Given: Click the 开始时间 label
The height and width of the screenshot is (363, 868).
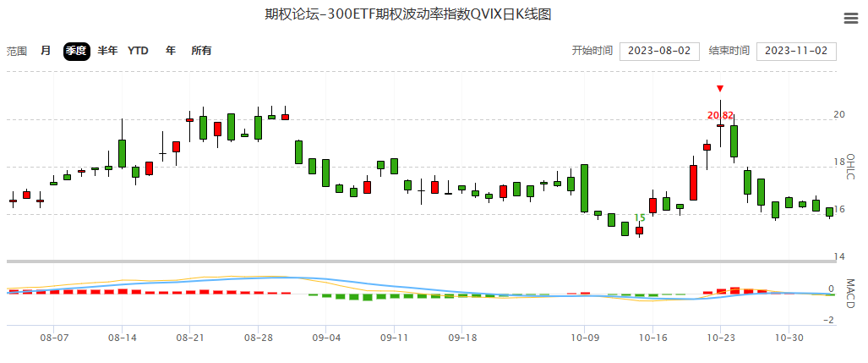Looking at the screenshot, I should click(x=592, y=51).
